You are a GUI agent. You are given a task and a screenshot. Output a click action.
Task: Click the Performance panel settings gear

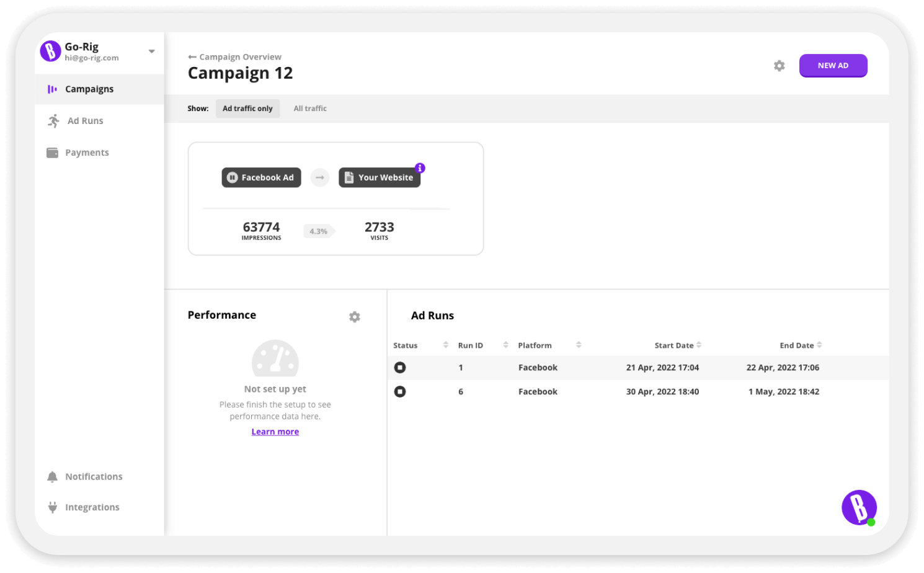coord(354,317)
